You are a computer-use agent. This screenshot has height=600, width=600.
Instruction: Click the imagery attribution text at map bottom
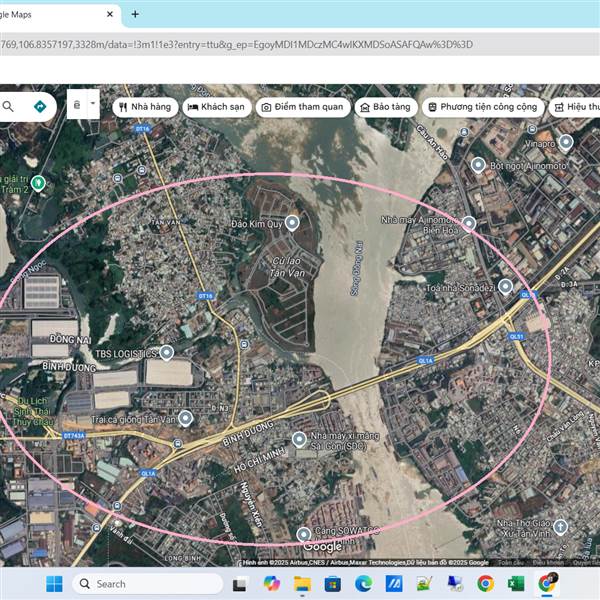tap(365, 562)
